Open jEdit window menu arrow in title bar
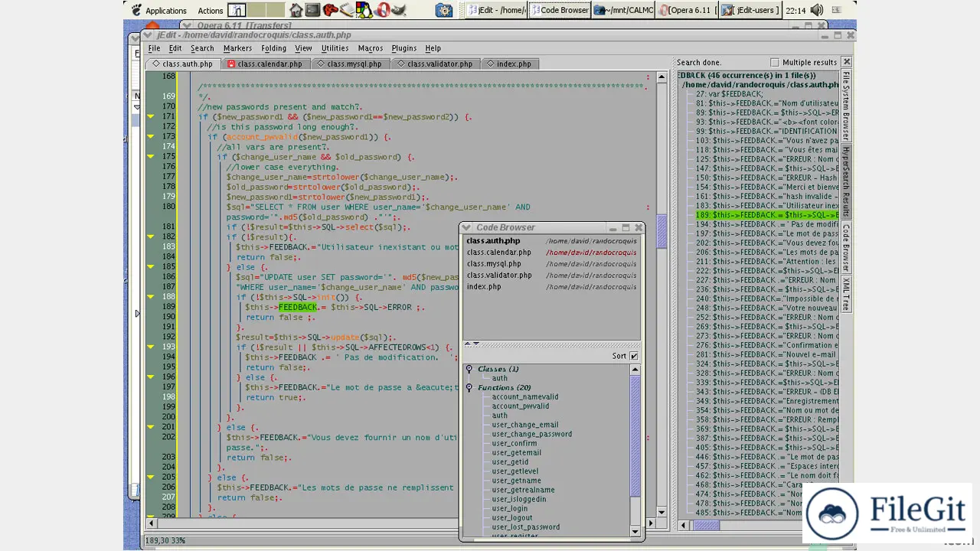980x551 pixels. [x=148, y=35]
